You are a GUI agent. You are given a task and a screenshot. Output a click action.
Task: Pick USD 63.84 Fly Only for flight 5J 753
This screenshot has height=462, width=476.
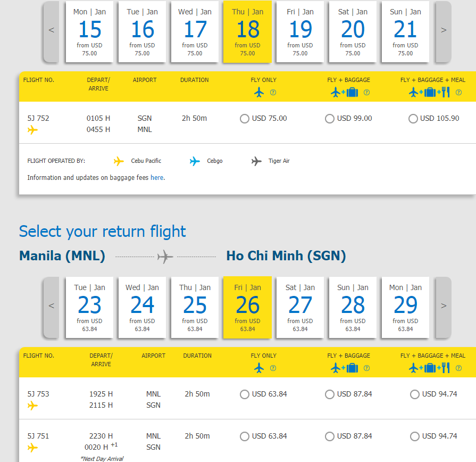coord(245,394)
